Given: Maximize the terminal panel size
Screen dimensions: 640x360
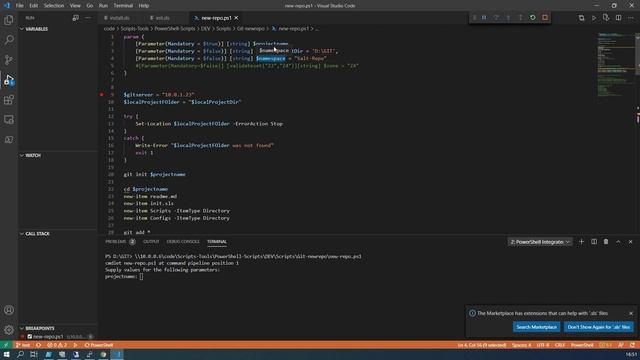Looking at the screenshot, I should pyautogui.click(x=618, y=242).
